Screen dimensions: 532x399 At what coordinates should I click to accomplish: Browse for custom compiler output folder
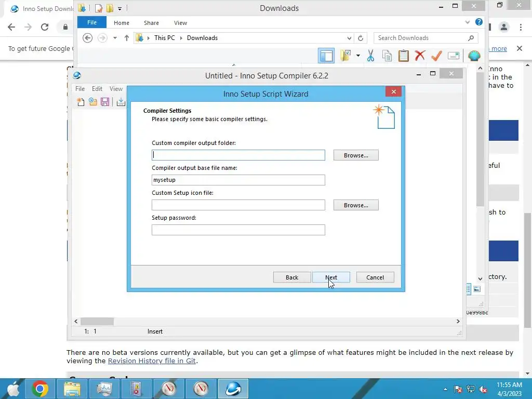(x=356, y=155)
